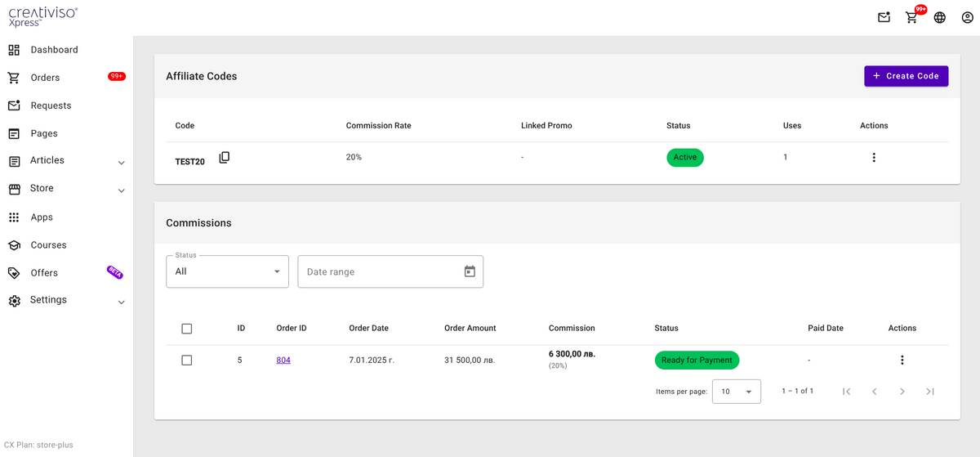
Task: Open the mail requests icon in header
Action: [884, 17]
